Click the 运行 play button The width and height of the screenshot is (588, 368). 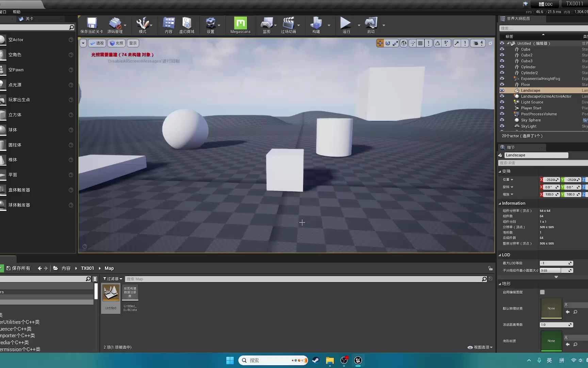(x=346, y=25)
